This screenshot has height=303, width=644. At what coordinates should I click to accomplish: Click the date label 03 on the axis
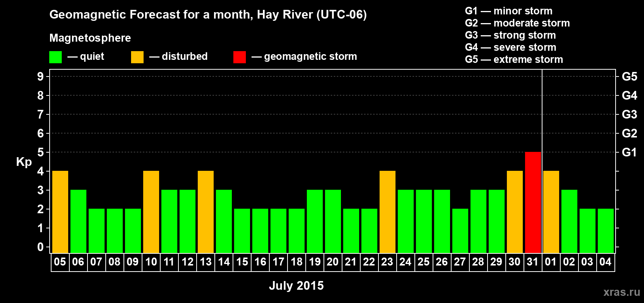[x=587, y=262]
